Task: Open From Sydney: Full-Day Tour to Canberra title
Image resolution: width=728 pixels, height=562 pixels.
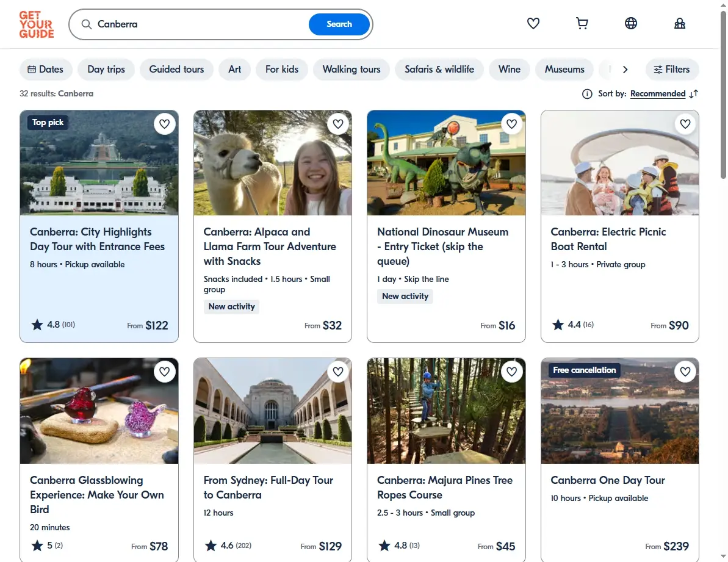Action: (x=268, y=488)
